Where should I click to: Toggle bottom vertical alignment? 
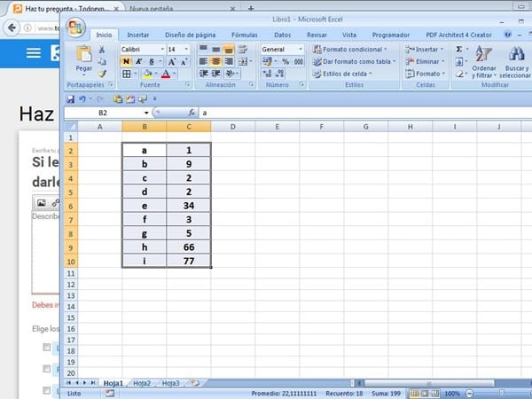click(x=229, y=50)
